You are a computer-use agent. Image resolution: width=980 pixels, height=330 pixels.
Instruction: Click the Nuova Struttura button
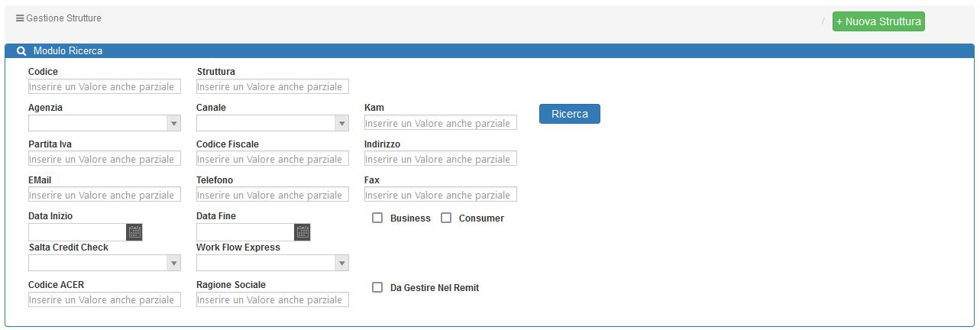click(x=878, y=21)
